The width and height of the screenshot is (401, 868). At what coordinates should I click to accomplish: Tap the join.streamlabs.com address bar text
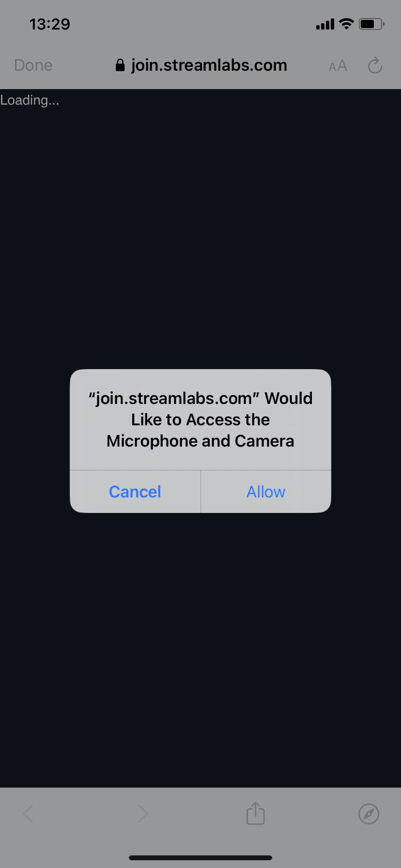[209, 65]
